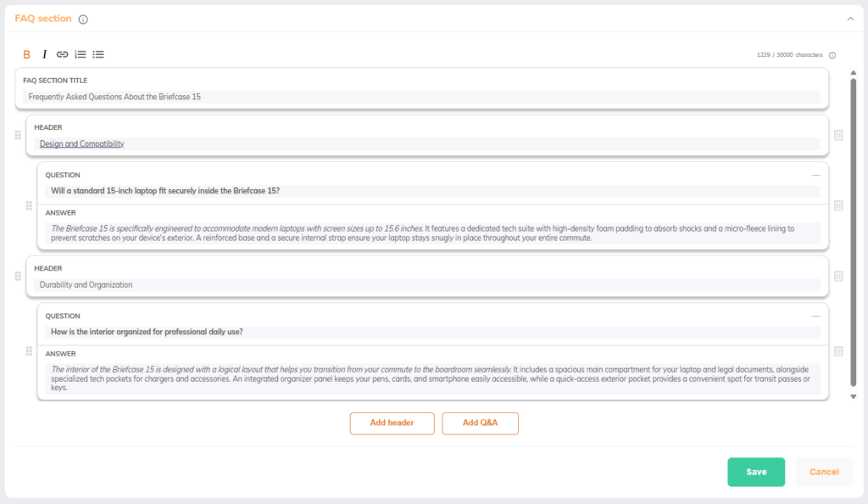Toggle bold formatting in the toolbar
Screen dimensions: 868x504
[x=26, y=54]
